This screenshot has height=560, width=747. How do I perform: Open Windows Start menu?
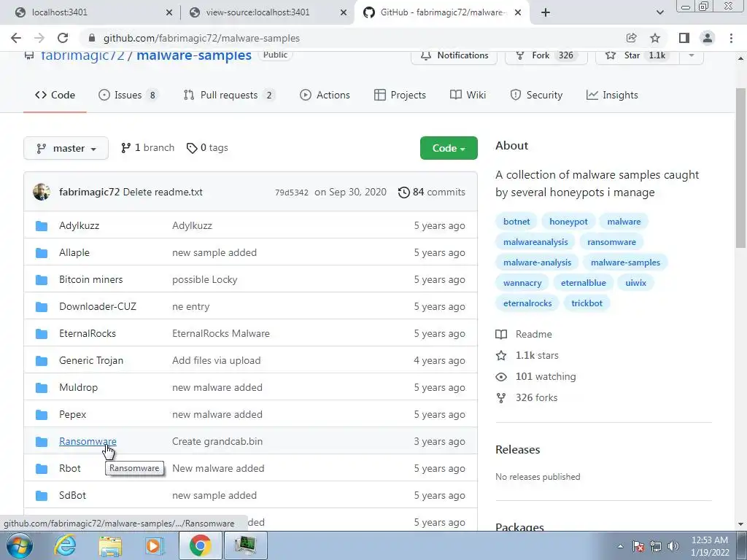(20, 545)
